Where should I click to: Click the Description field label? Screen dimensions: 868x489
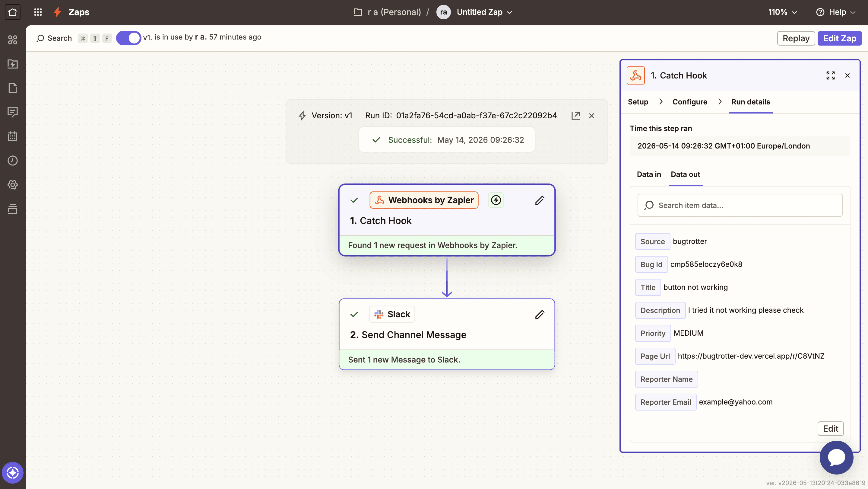pyautogui.click(x=660, y=310)
